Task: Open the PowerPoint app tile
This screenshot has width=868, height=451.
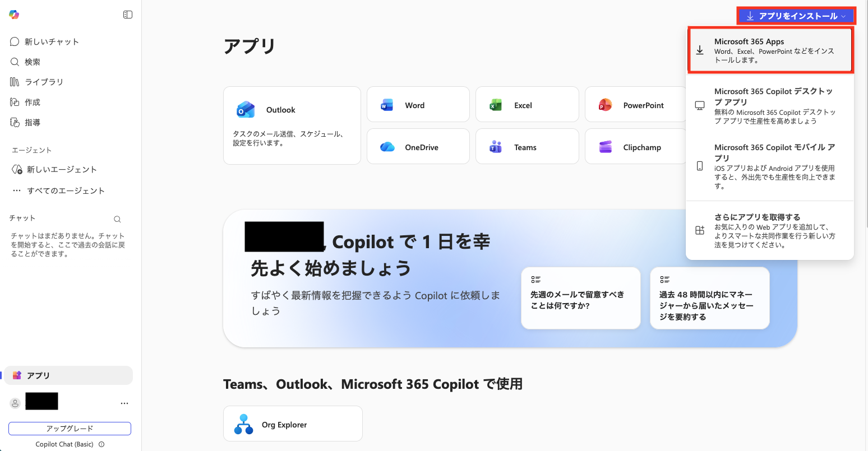Action: (x=635, y=105)
